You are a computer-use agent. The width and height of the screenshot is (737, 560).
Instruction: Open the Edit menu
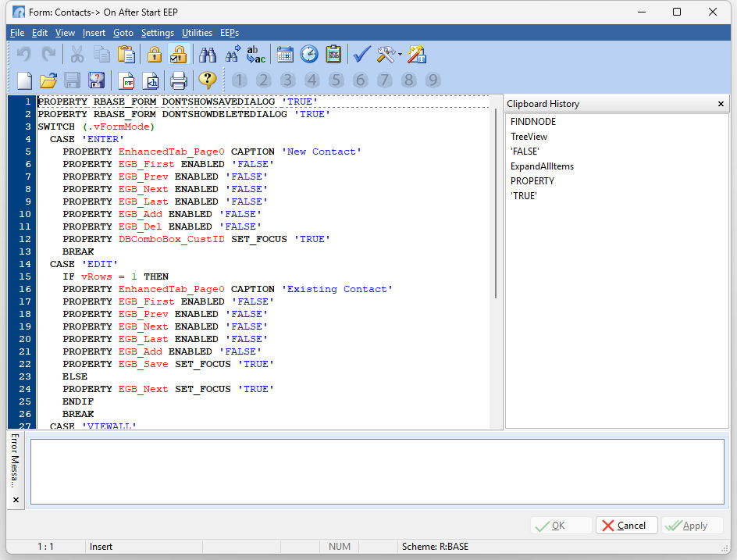click(x=40, y=33)
